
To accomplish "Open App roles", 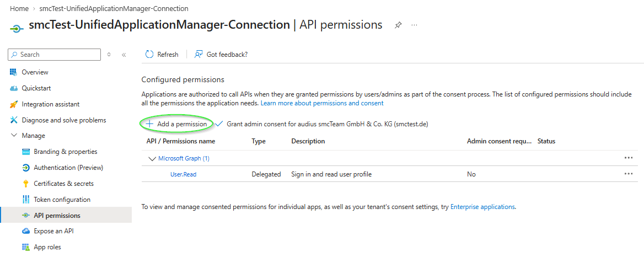I will coord(47,248).
